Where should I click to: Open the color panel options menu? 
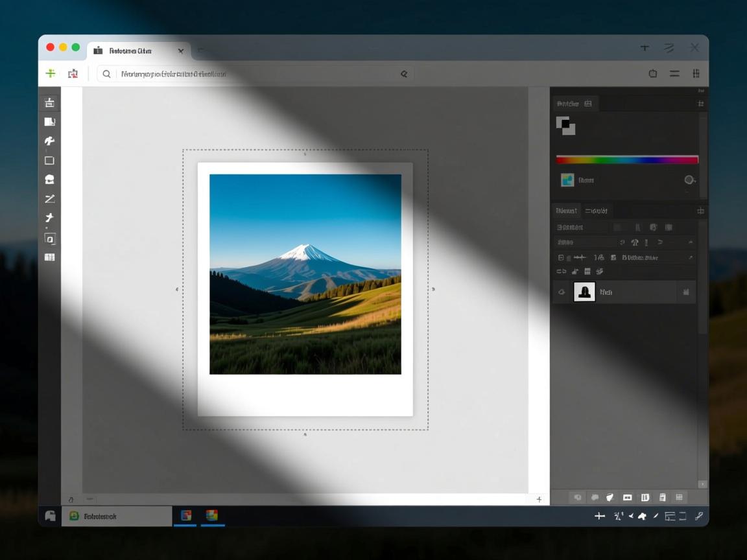pos(700,104)
